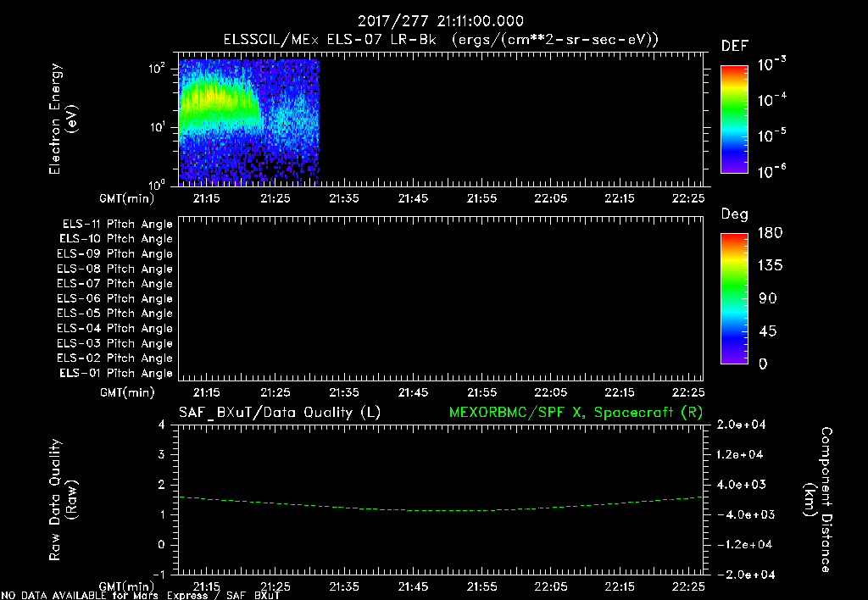Click 21:45 under the electron energy panel
868x600 pixels.
pos(413,198)
